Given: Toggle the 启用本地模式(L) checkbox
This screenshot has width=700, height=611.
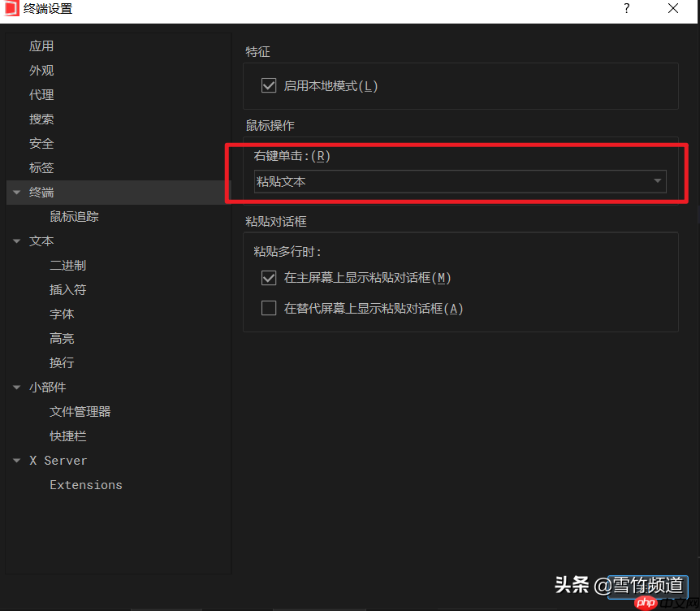Looking at the screenshot, I should (x=269, y=85).
